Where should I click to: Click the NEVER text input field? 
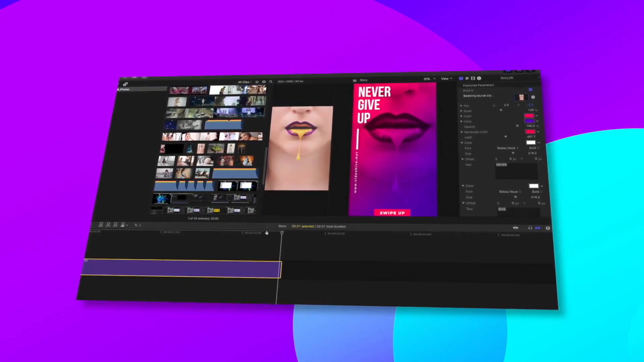pyautogui.click(x=517, y=171)
